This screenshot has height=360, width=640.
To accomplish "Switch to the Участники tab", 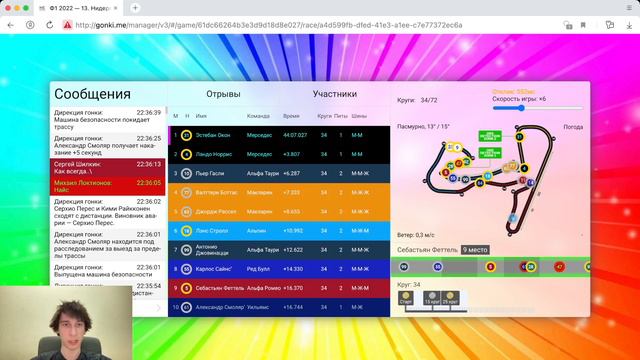I will [x=335, y=94].
